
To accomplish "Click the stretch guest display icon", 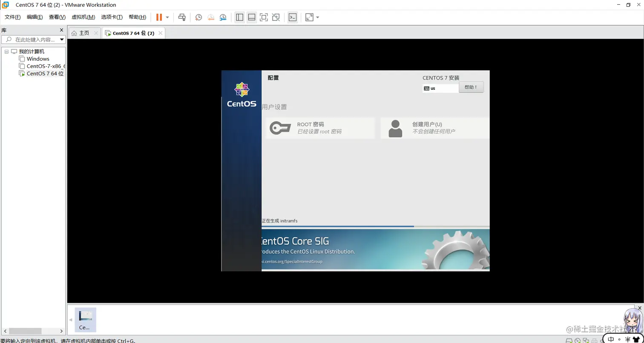I will click(x=310, y=17).
